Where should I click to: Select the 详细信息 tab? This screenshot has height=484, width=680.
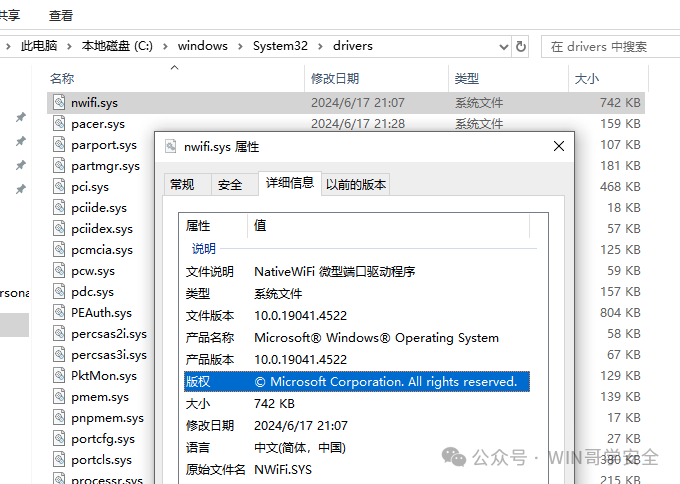(290, 183)
